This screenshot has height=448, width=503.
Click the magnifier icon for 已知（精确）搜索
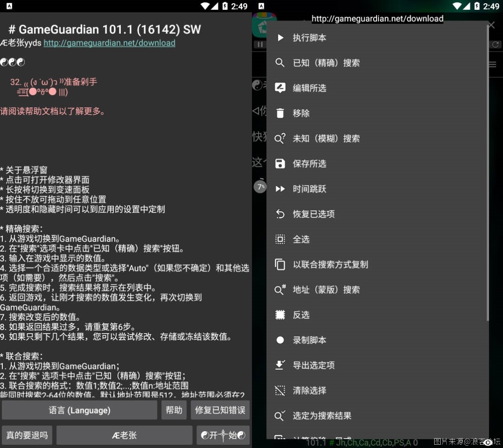(x=280, y=63)
